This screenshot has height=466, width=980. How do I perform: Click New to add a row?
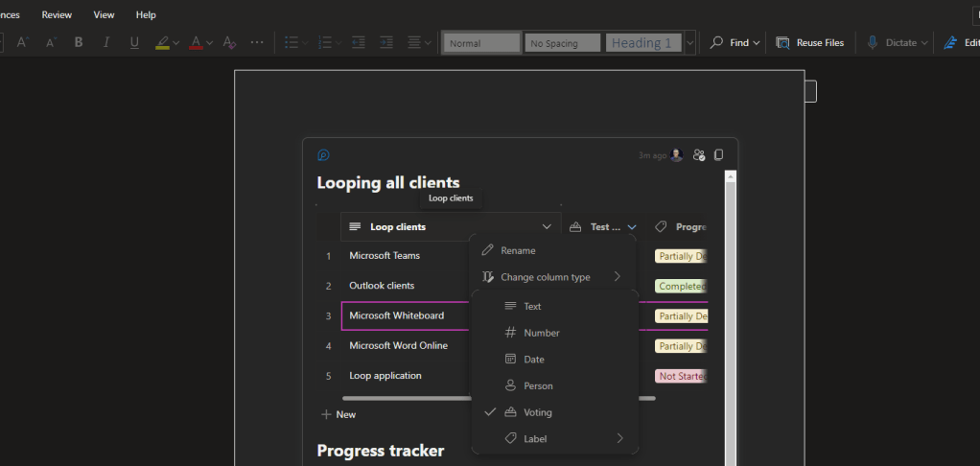338,414
